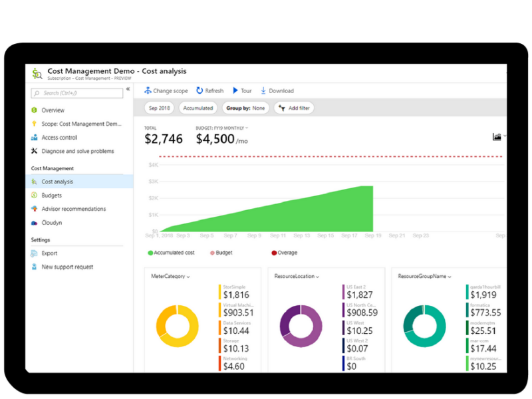Click the $903.51 Virtual Machines value
This screenshot has width=532, height=399.
click(238, 313)
